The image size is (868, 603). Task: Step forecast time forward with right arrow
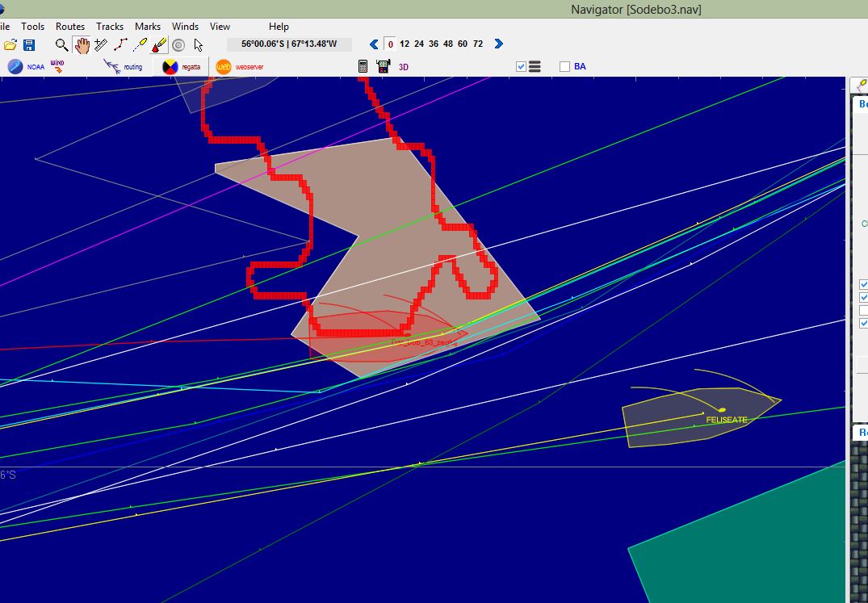coord(498,44)
